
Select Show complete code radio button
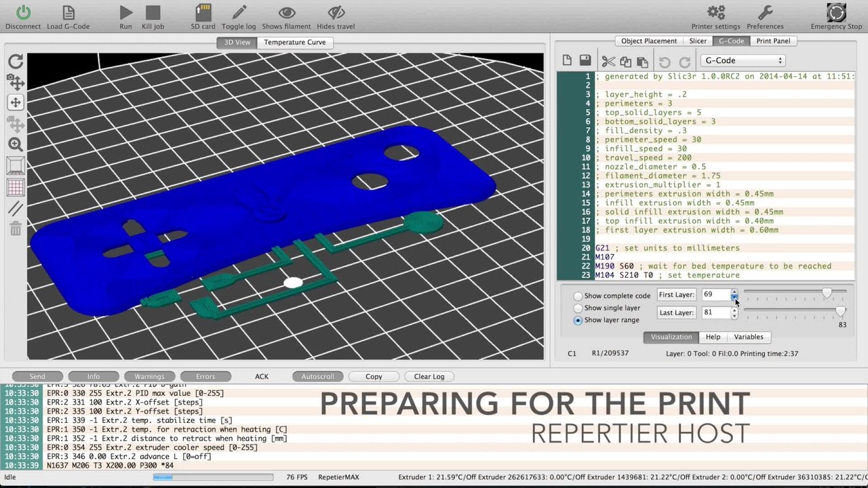[x=578, y=296]
